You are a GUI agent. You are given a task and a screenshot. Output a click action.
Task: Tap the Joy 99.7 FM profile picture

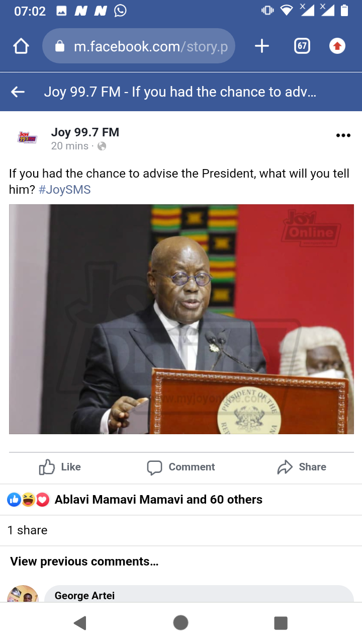click(x=27, y=137)
